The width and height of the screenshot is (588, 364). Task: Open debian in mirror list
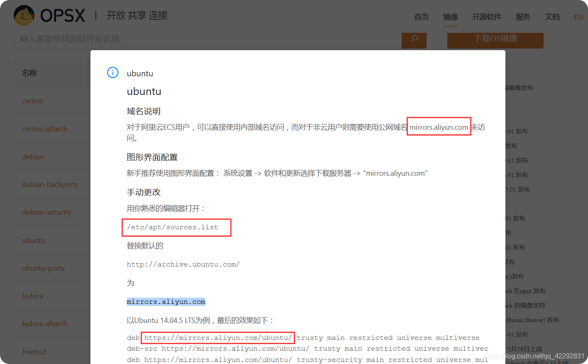[33, 157]
